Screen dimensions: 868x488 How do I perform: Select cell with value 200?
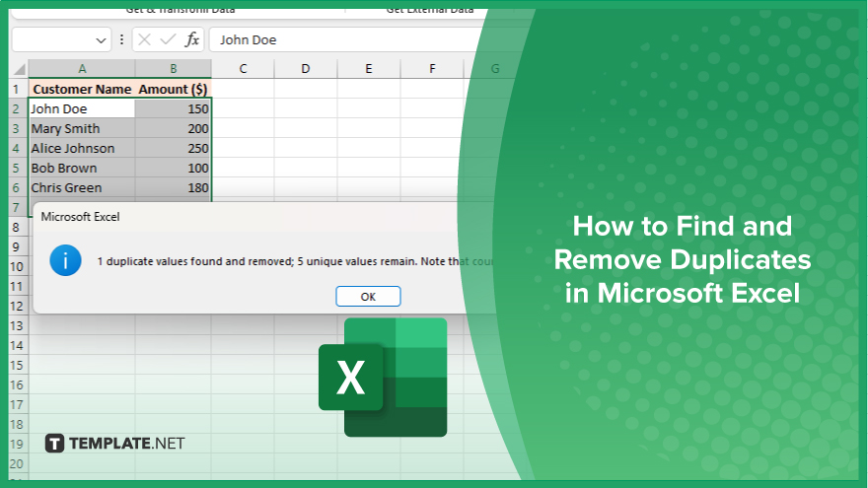(x=174, y=129)
